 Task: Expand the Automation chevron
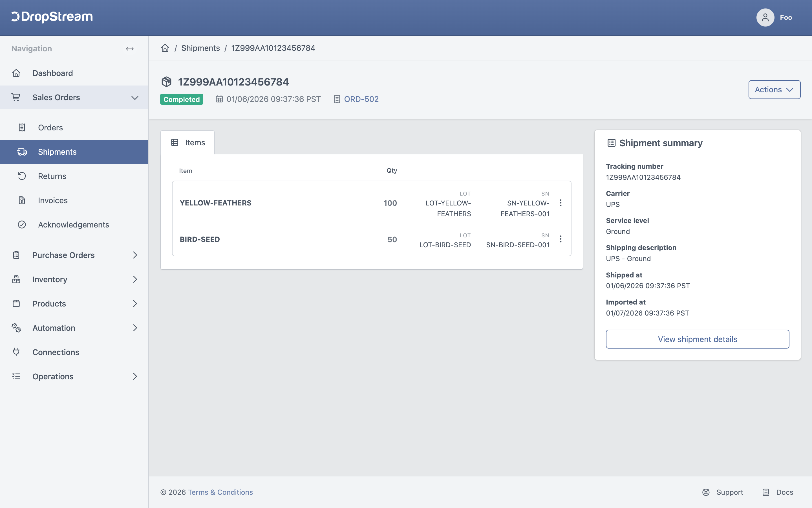tap(135, 328)
